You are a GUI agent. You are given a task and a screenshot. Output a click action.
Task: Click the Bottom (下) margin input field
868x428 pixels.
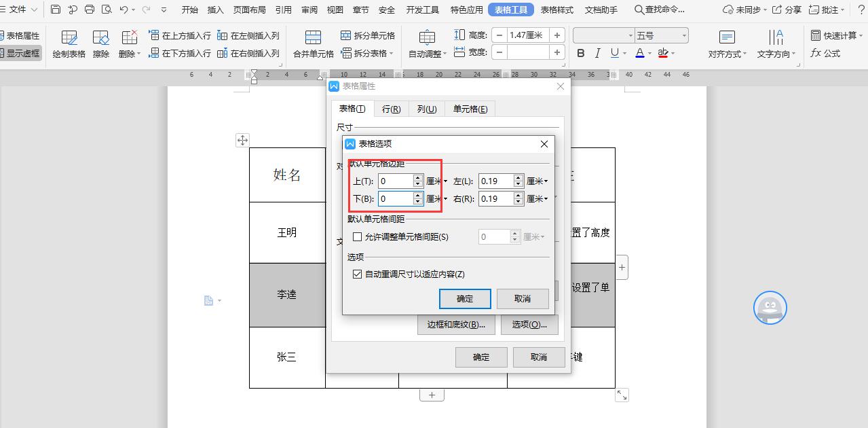point(396,199)
